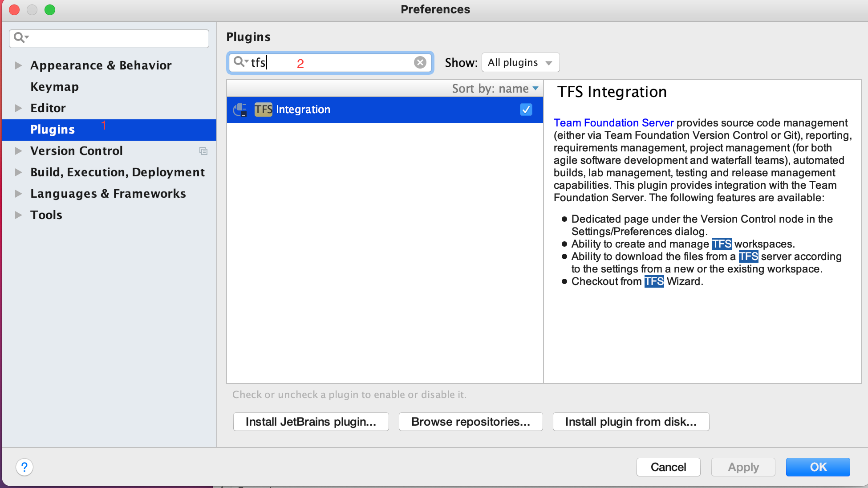Open the Team Foundation Server link
Image resolution: width=868 pixels, height=488 pixels.
pyautogui.click(x=613, y=123)
